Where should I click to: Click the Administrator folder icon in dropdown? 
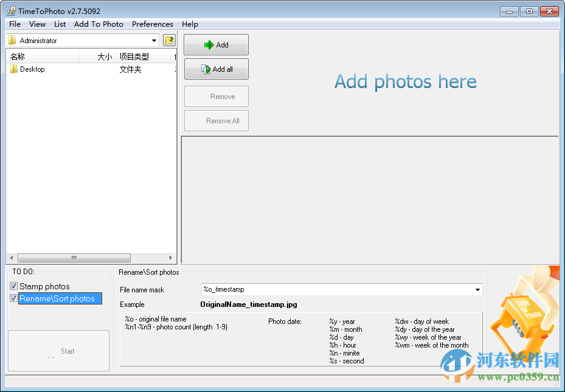(x=12, y=40)
